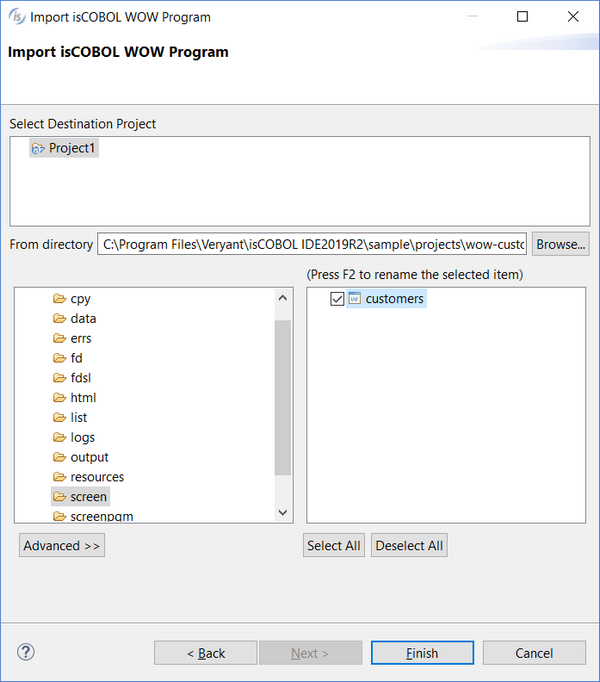This screenshot has width=600, height=682.
Task: Click Finish to import program
Action: (422, 653)
